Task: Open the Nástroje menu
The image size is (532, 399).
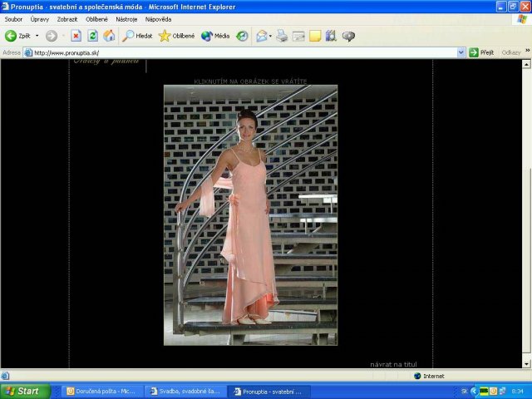Action: [x=126, y=19]
